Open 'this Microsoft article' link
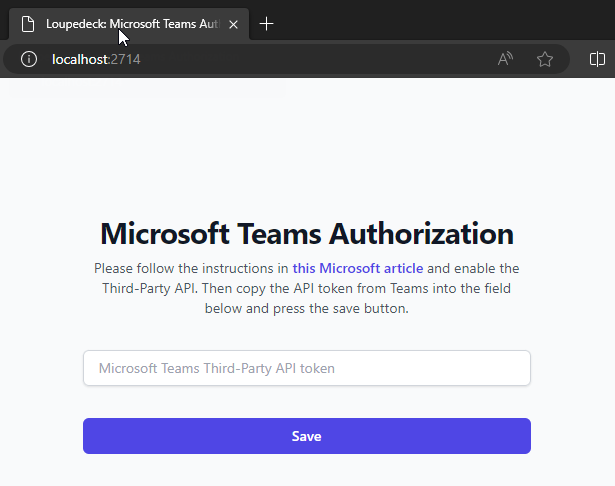Viewport: 615px width, 486px height. pos(358,268)
